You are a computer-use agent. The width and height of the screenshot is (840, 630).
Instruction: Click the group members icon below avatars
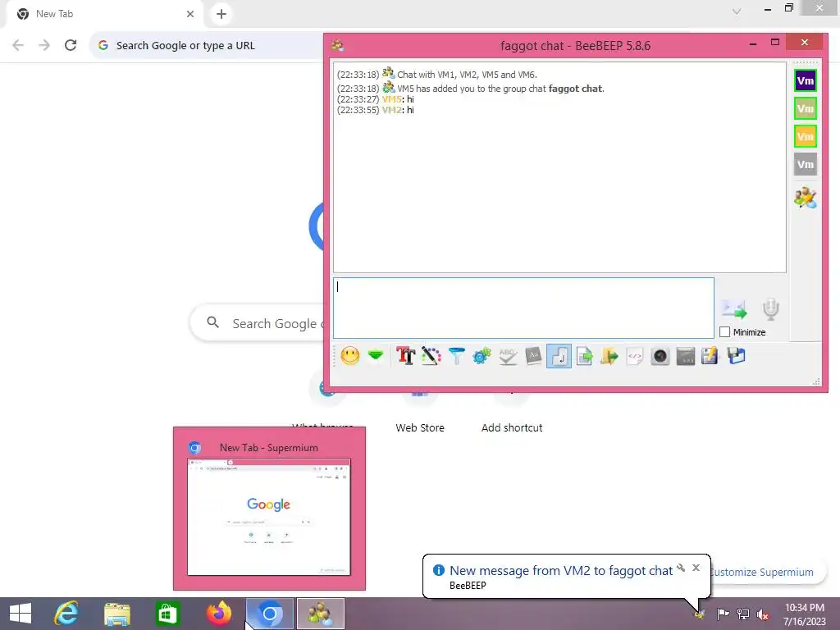pyautogui.click(x=806, y=198)
